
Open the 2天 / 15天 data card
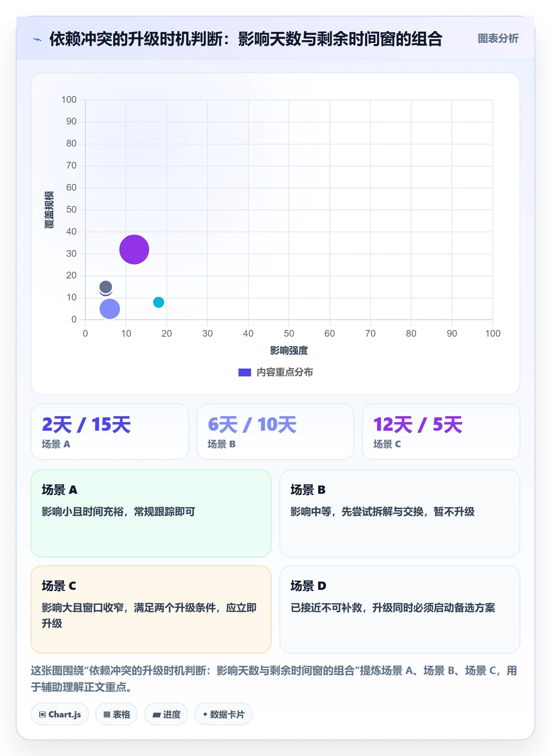tap(110, 432)
